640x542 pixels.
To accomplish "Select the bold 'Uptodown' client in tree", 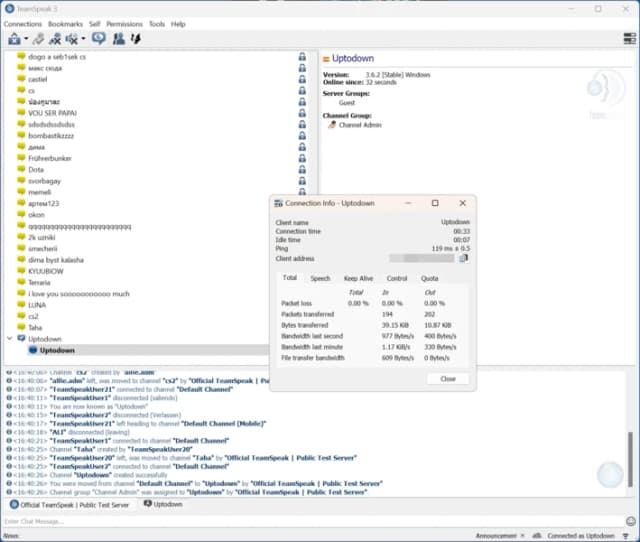I will point(57,350).
